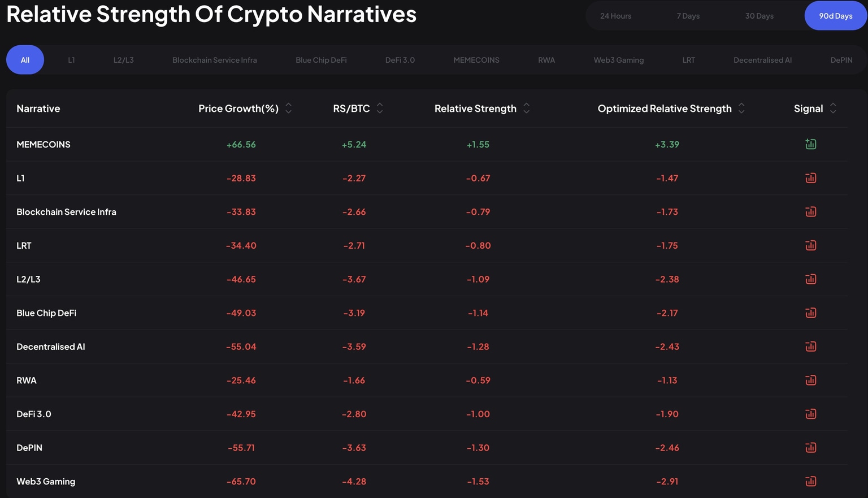This screenshot has height=498, width=868.
Task: Select the 7 Days timeframe
Action: 688,16
